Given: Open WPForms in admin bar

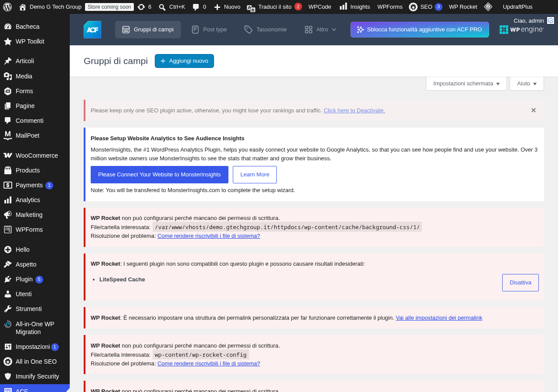Looking at the screenshot, I should (x=390, y=7).
